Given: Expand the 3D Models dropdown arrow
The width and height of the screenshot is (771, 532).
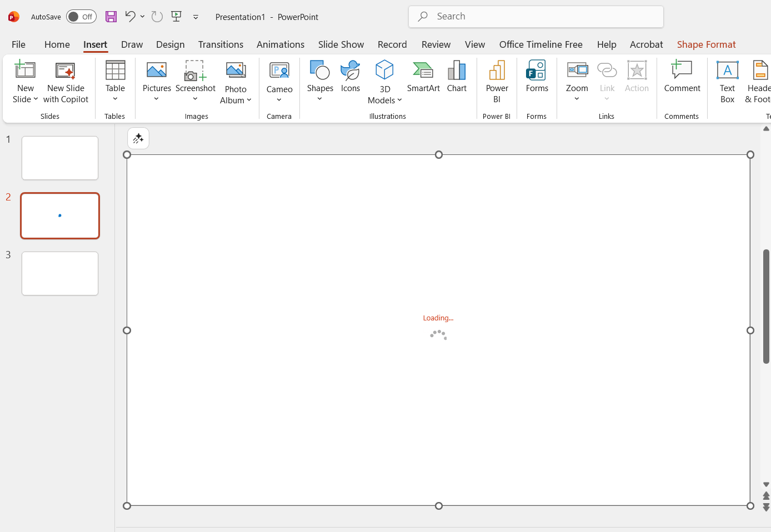Looking at the screenshot, I should point(399,101).
